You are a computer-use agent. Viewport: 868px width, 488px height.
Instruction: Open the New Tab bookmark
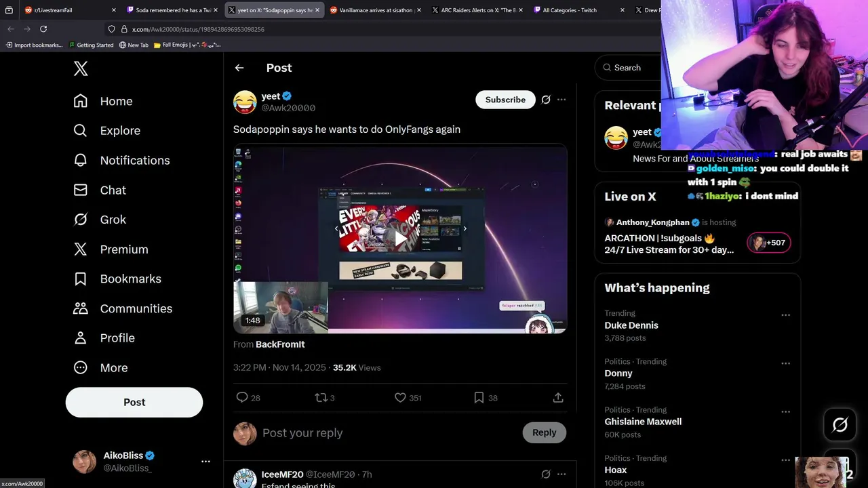[x=134, y=45]
